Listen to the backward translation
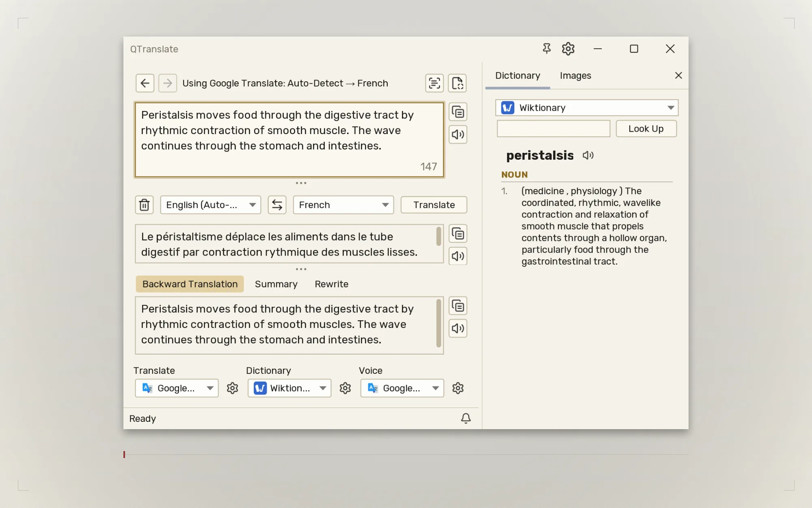 (458, 328)
